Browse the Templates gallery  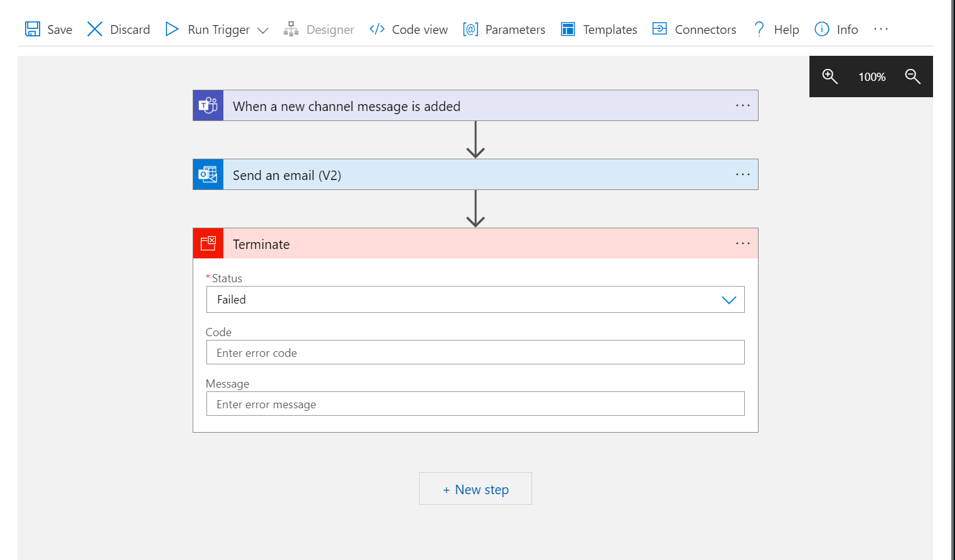[598, 29]
